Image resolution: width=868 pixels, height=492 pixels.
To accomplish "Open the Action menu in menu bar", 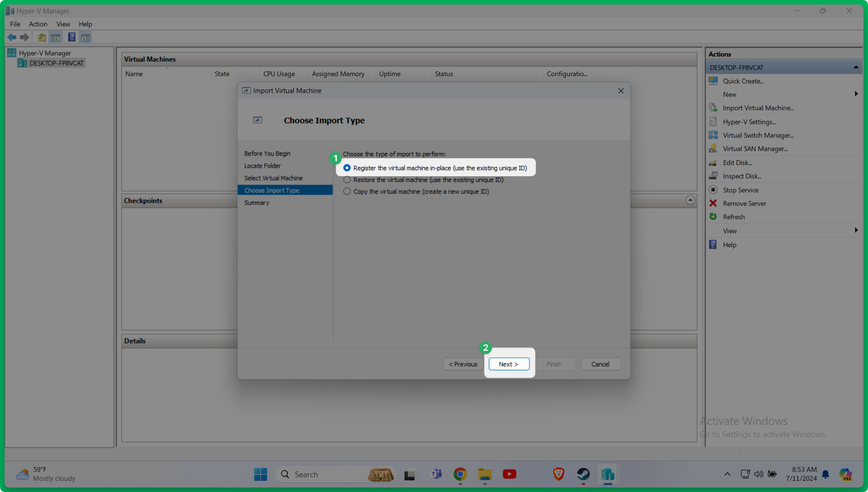I will (38, 24).
